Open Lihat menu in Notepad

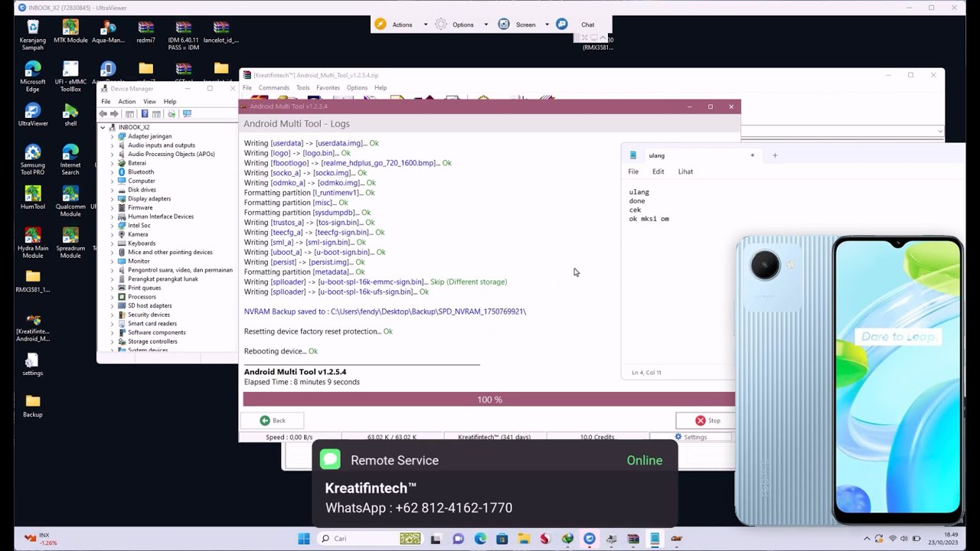pos(685,171)
